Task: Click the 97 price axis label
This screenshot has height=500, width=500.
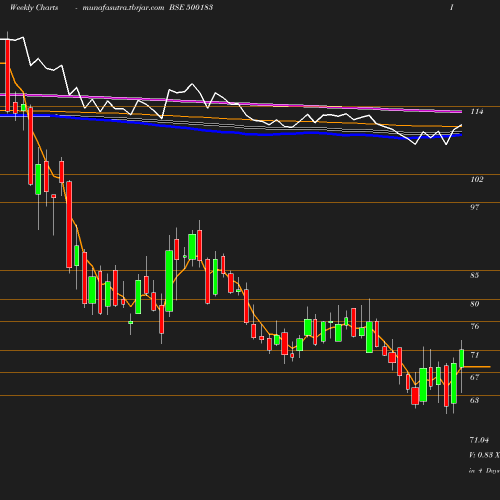Action: (475, 207)
